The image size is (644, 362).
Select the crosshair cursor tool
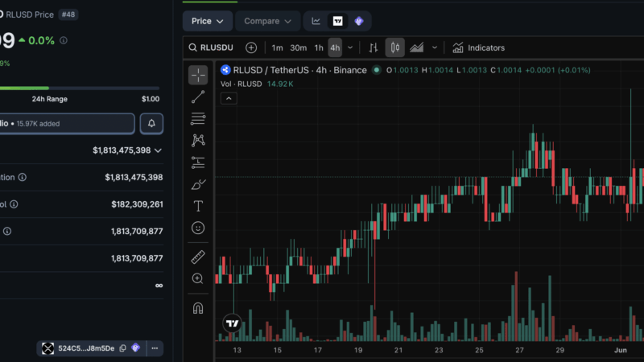(198, 75)
